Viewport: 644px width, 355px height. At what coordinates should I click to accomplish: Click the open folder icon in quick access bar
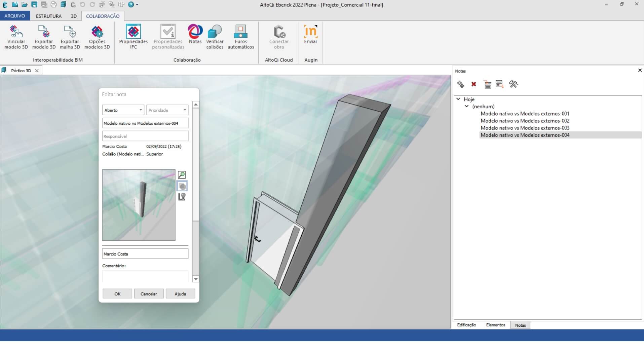(25, 5)
